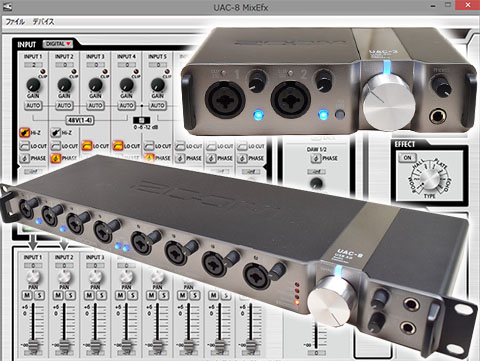The image size is (480, 361).
Task: Click the mixer INPUT 1 fader handle
Action: click(x=33, y=345)
